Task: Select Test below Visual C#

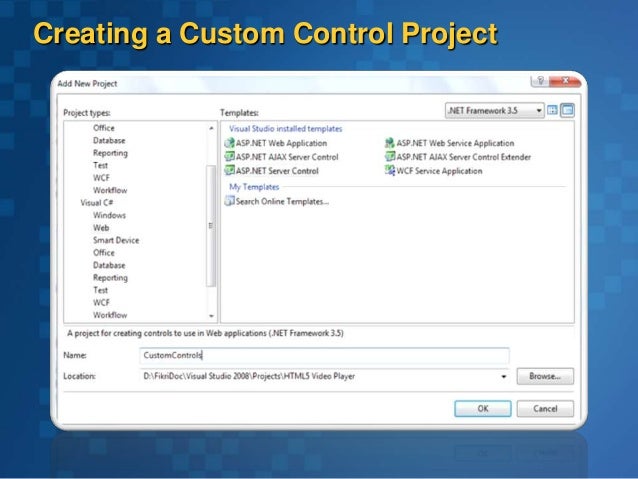Action: coord(101,290)
